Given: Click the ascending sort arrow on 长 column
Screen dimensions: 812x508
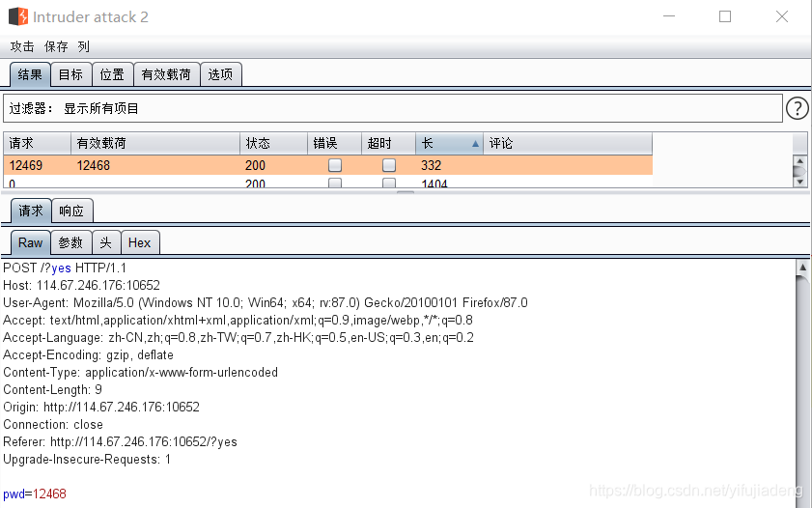Looking at the screenshot, I should click(x=475, y=144).
